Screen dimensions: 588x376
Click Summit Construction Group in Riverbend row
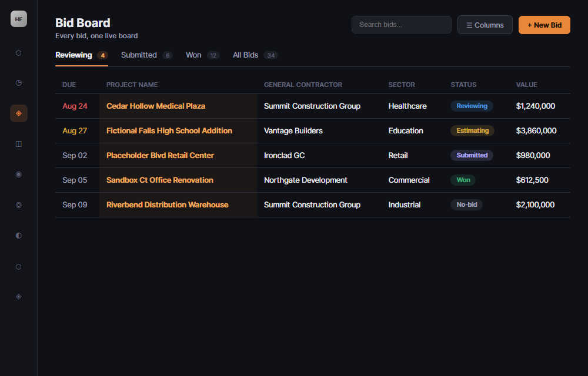[x=312, y=205]
